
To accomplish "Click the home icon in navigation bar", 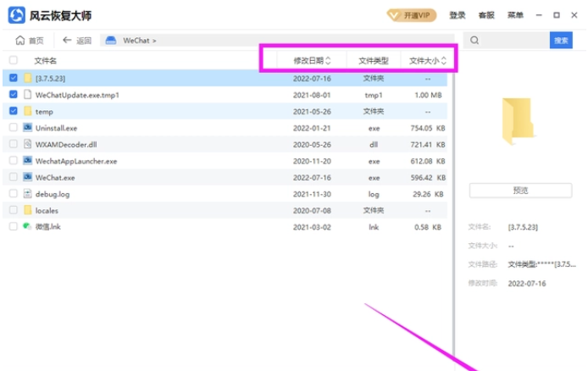I will (x=20, y=40).
